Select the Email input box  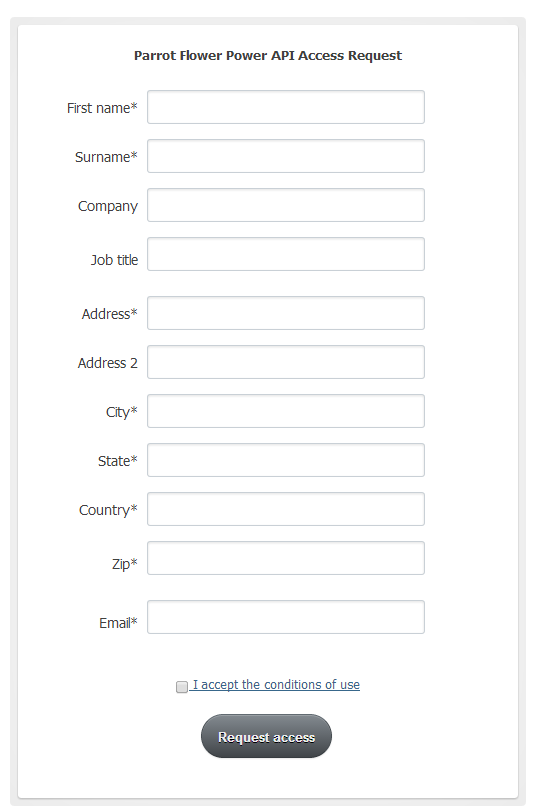(x=286, y=617)
